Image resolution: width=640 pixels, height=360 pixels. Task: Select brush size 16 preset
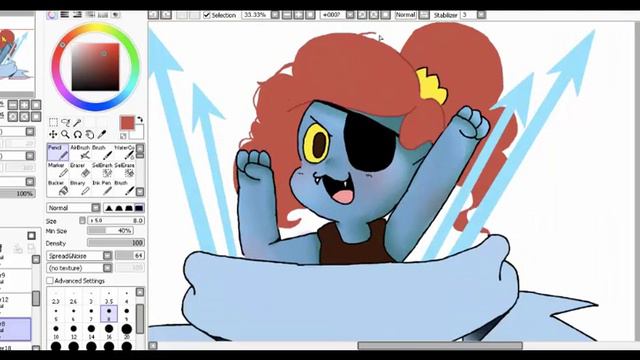109,331
